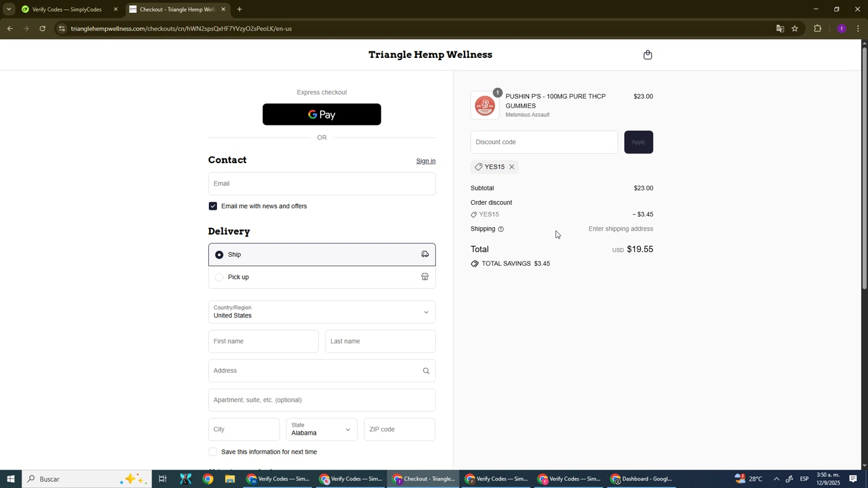Go back to the previous page
Viewport: 868px width, 488px height.
(10, 28)
